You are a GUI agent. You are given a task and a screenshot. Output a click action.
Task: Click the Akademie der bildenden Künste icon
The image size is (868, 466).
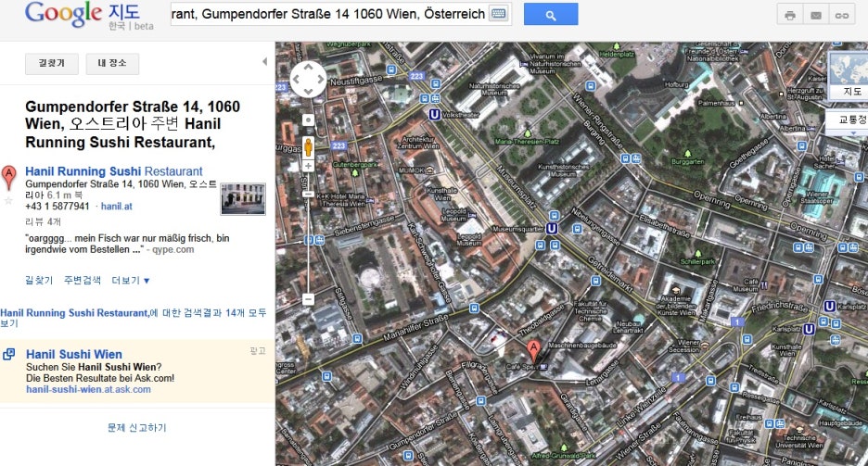[x=676, y=290]
